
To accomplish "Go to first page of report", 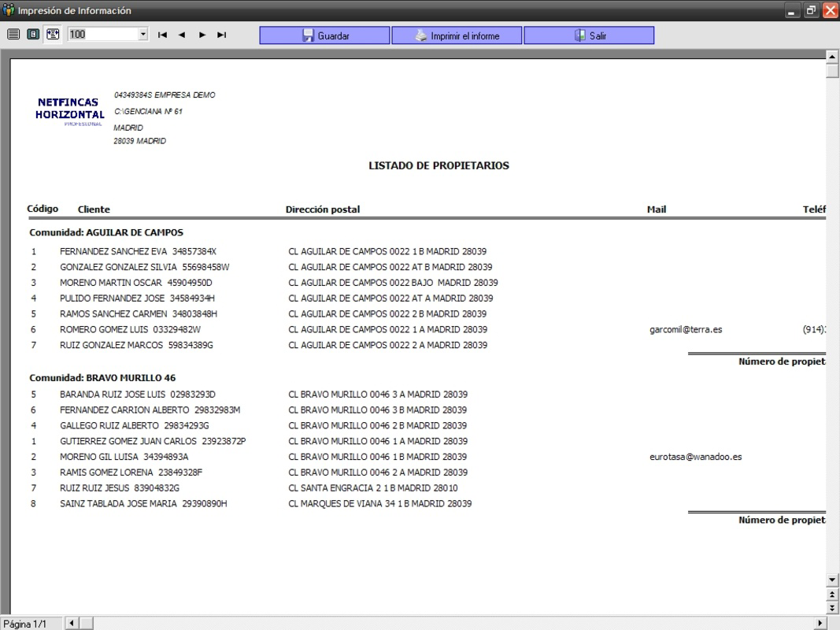I will tap(162, 35).
